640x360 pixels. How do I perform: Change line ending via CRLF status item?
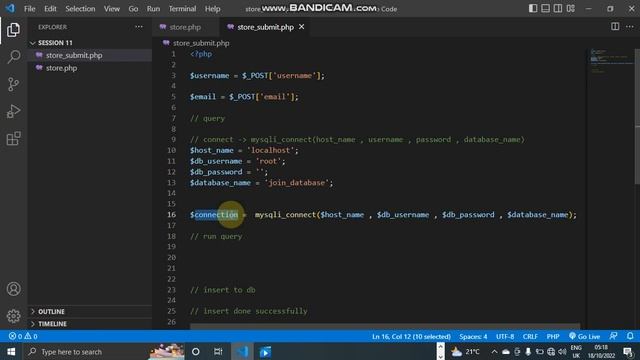coord(530,336)
